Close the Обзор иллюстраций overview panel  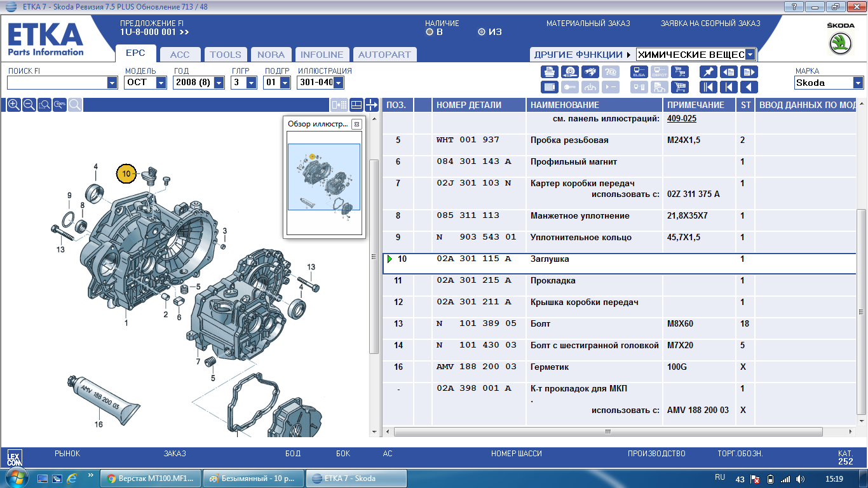[356, 124]
